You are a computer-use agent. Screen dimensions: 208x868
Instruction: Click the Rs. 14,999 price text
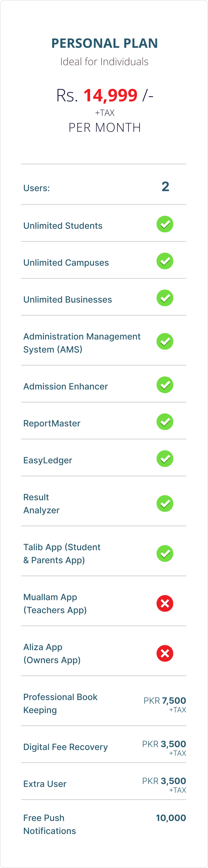point(105,95)
